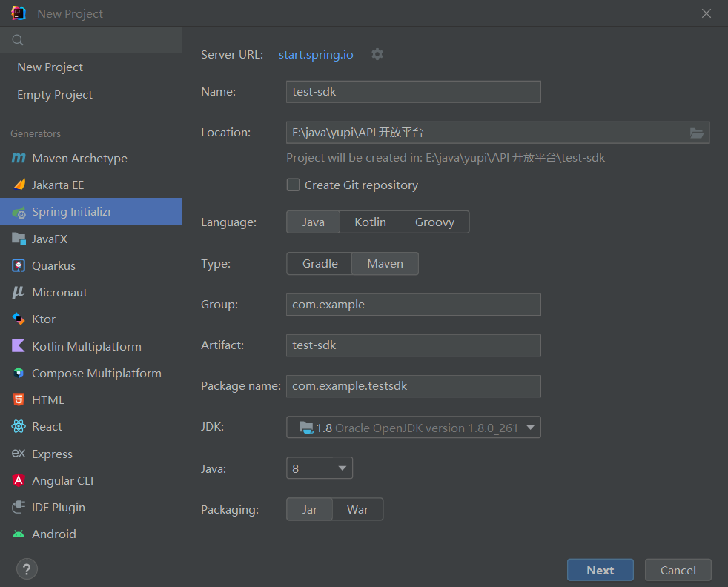Click the IntelliJ IDEA logo icon
This screenshot has height=587, width=728.
tap(19, 13)
